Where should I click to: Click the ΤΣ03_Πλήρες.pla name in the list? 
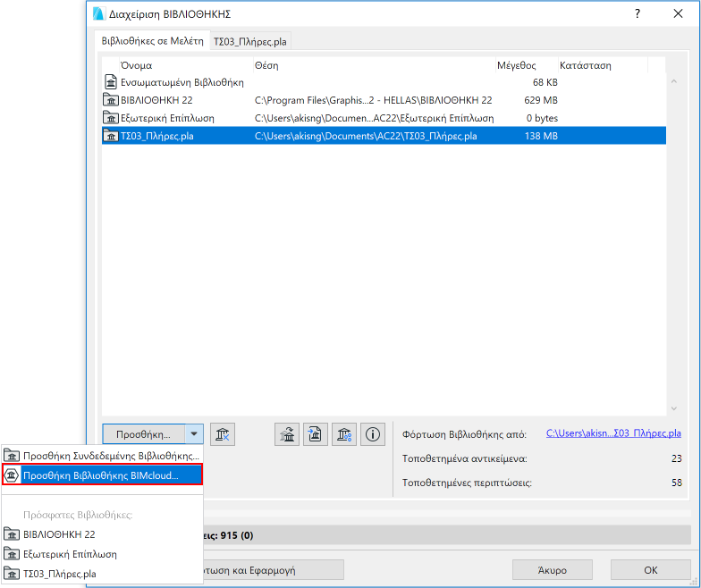click(x=157, y=136)
